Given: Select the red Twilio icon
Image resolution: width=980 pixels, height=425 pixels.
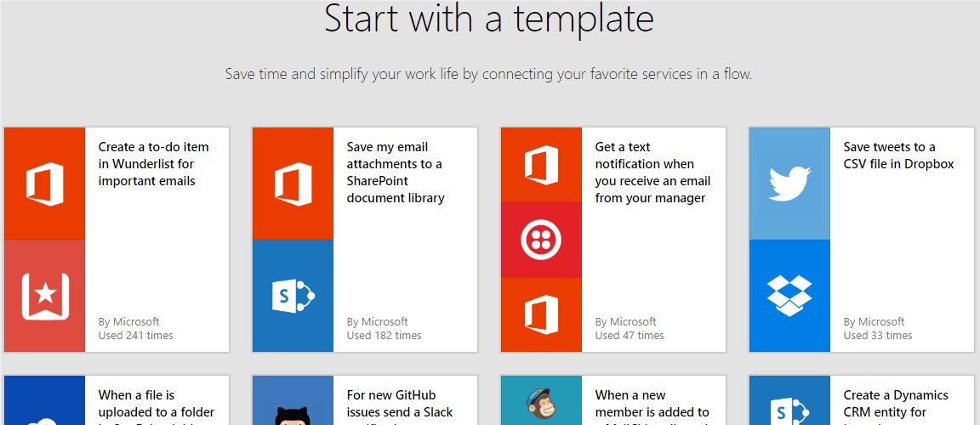Looking at the screenshot, I should [541, 240].
